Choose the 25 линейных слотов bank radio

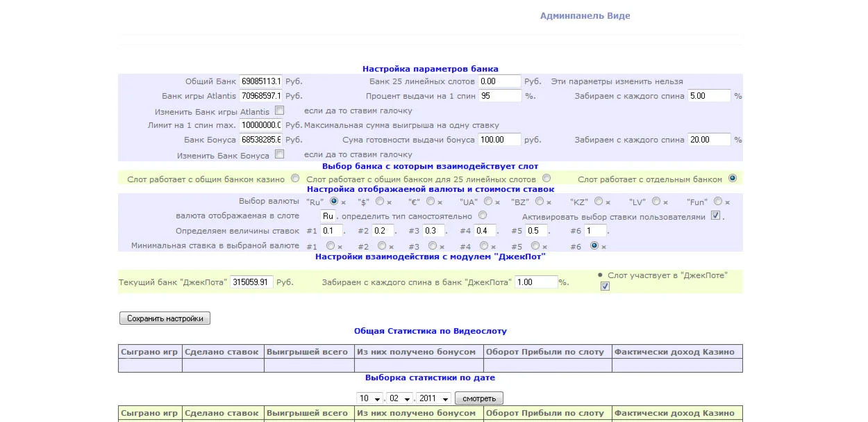click(x=546, y=179)
